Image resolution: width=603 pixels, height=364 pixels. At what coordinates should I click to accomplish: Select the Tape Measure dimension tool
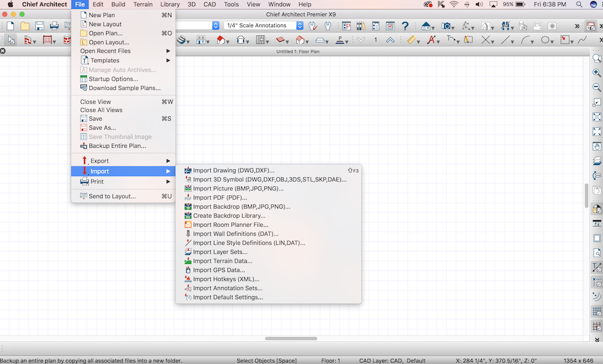click(x=413, y=39)
